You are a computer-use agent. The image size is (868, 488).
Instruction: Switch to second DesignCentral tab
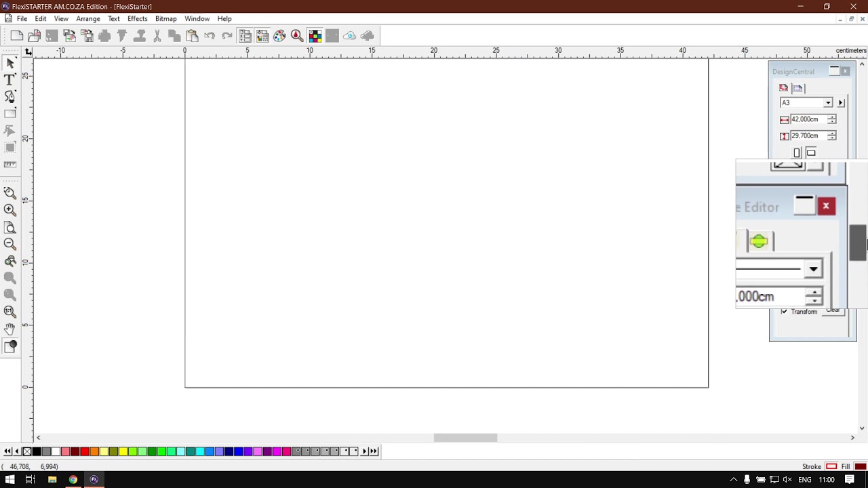pos(797,88)
